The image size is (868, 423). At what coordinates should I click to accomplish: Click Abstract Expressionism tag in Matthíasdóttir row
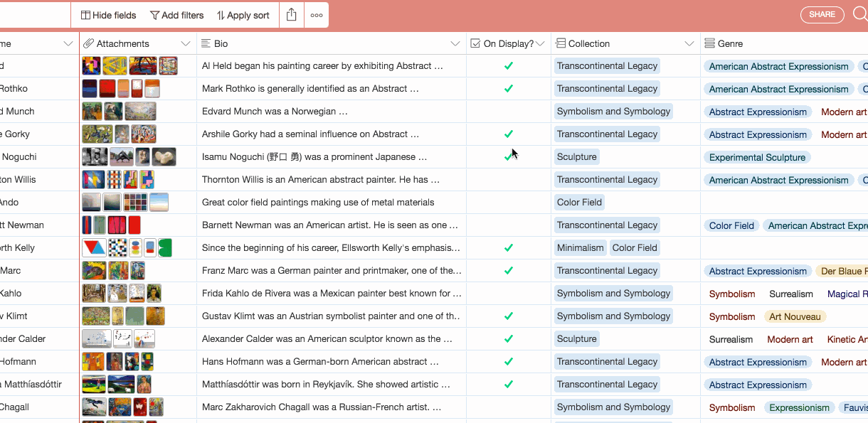pos(758,385)
